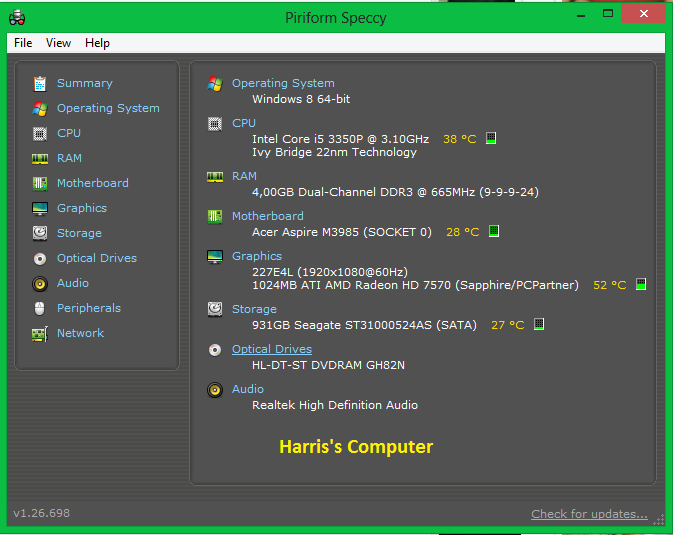Image resolution: width=673 pixels, height=535 pixels.
Task: Click the Speccy app icon in title bar
Action: tap(17, 18)
